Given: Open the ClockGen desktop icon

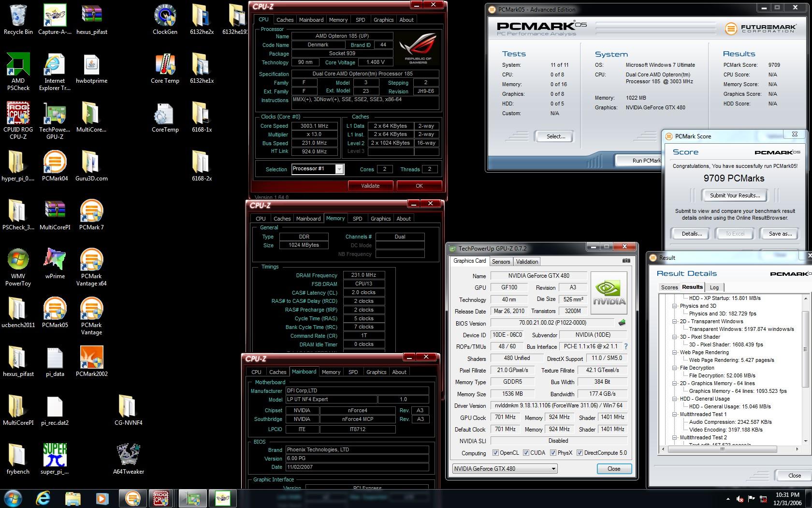Looking at the screenshot, I should tap(165, 19).
